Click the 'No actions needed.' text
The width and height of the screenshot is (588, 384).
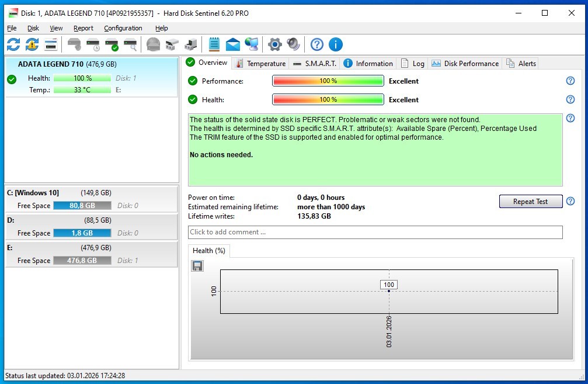[x=221, y=155]
